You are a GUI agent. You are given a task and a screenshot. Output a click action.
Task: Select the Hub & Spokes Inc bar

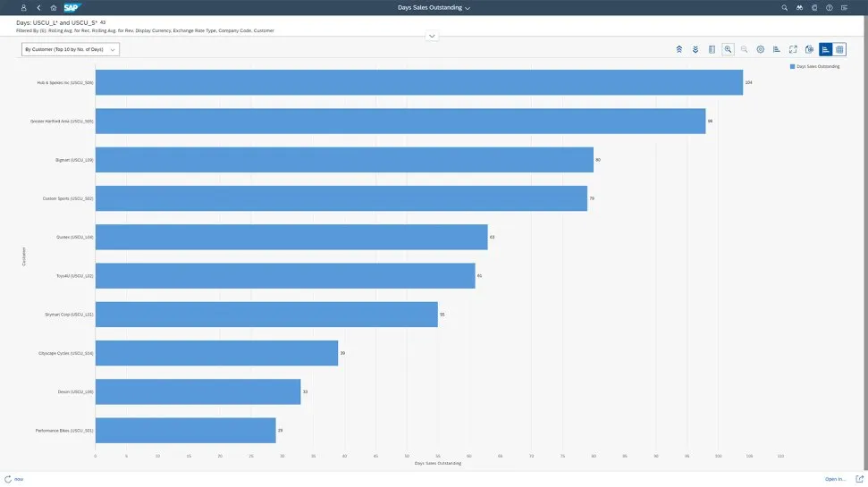coord(418,82)
